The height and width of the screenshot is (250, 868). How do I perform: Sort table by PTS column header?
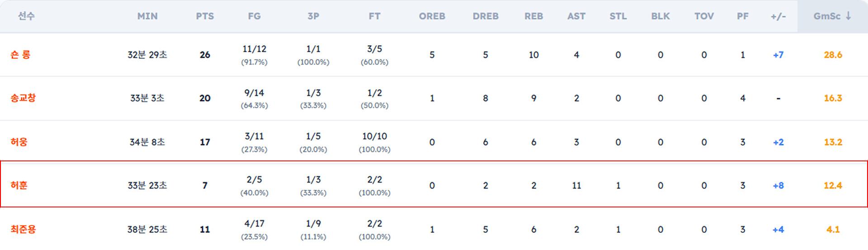[x=205, y=16]
